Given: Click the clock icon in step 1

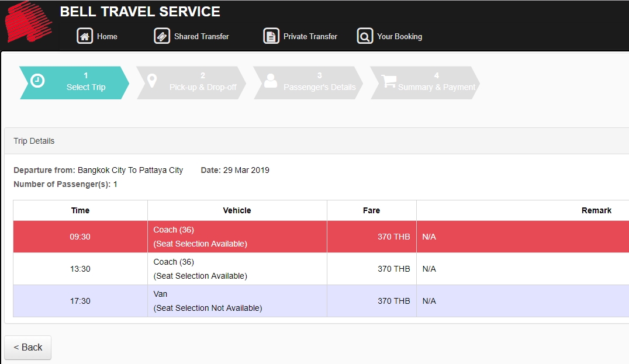Looking at the screenshot, I should tap(37, 81).
